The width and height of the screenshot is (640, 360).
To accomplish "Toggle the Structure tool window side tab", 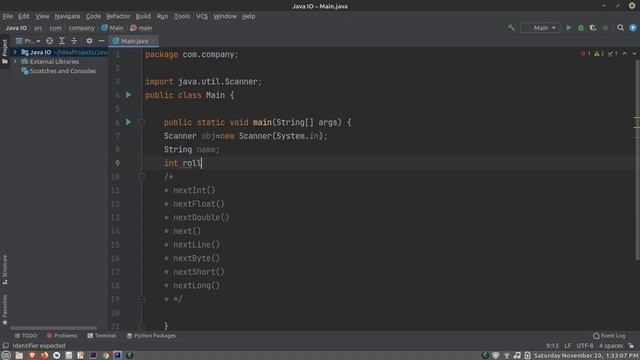I will (4, 269).
